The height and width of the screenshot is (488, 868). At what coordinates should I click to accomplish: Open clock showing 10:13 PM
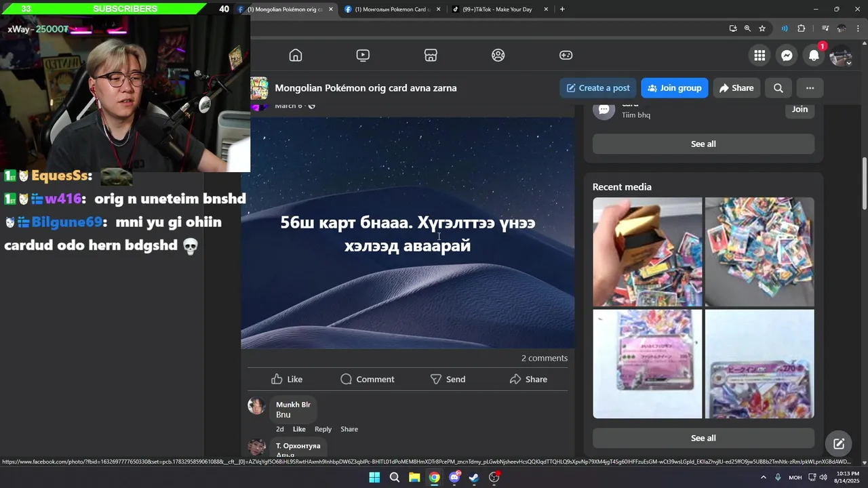tap(848, 477)
